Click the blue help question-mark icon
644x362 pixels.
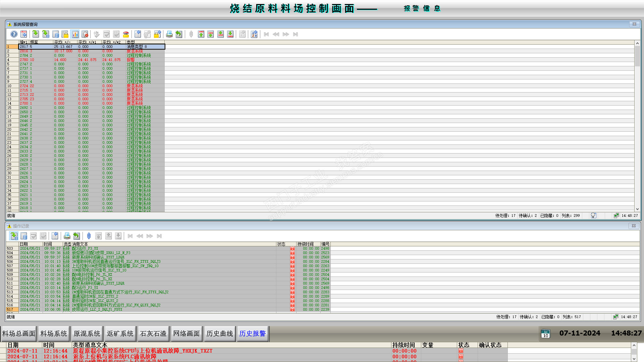(14, 34)
